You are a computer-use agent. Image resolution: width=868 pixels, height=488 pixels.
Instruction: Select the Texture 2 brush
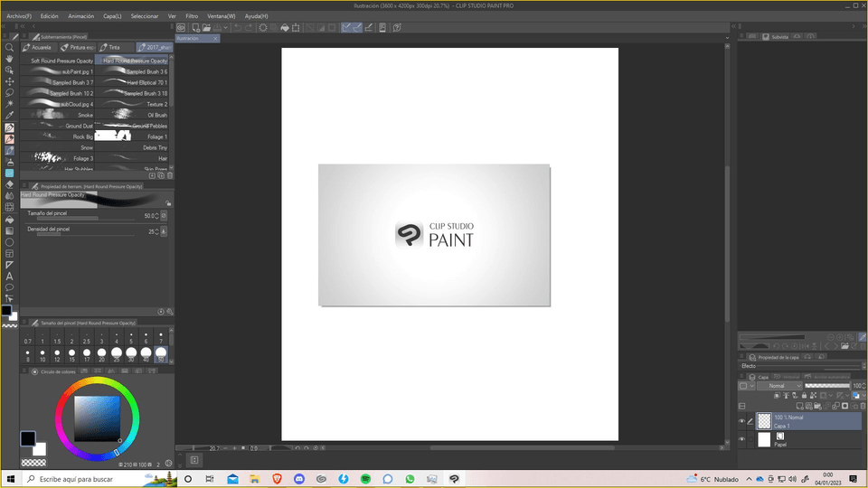tap(132, 104)
